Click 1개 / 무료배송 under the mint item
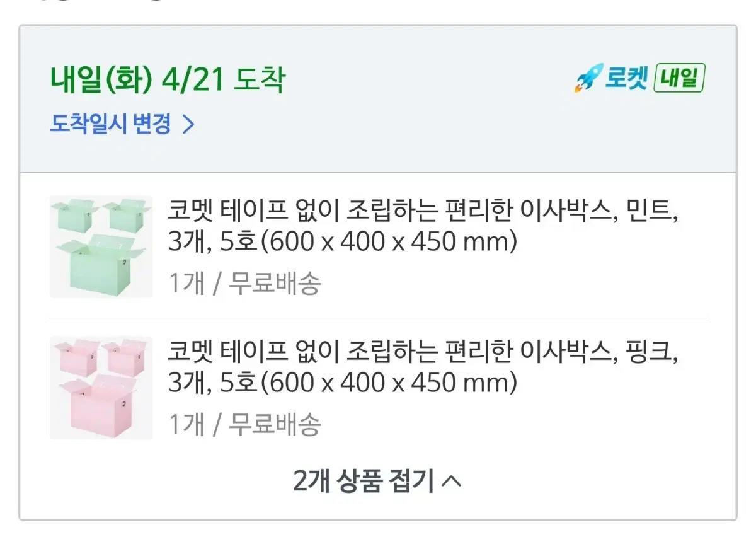 [244, 284]
